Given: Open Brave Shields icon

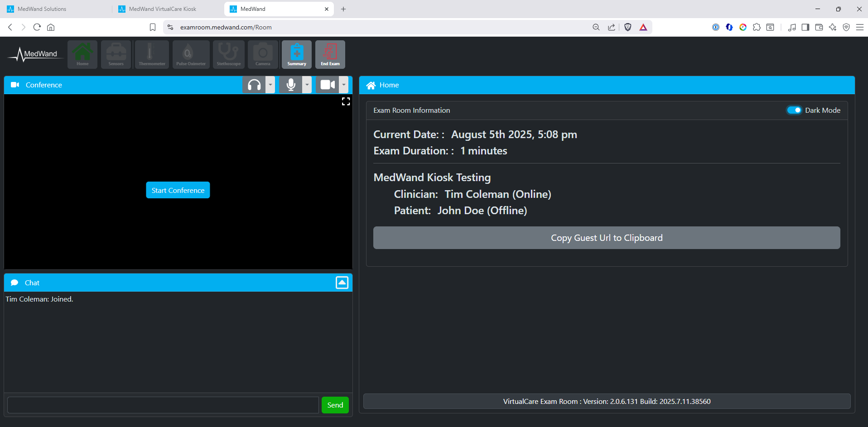Looking at the screenshot, I should [x=628, y=27].
